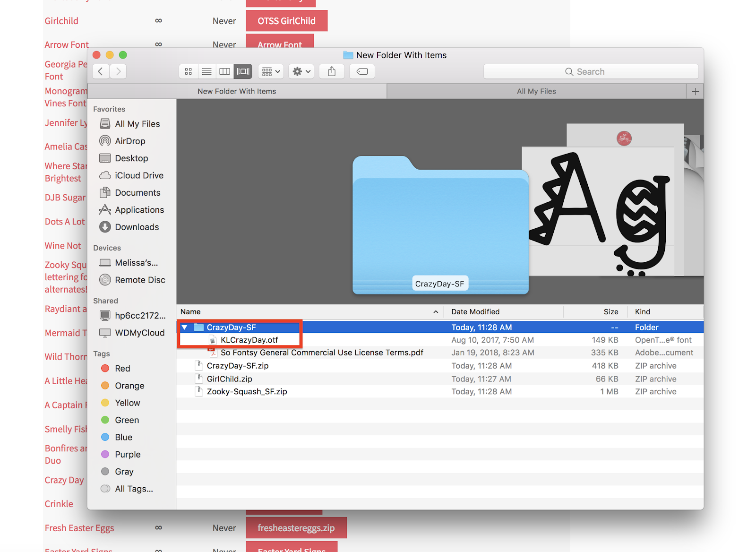756x552 pixels.
Task: Click the Edit Tags toolbar button
Action: coord(362,71)
